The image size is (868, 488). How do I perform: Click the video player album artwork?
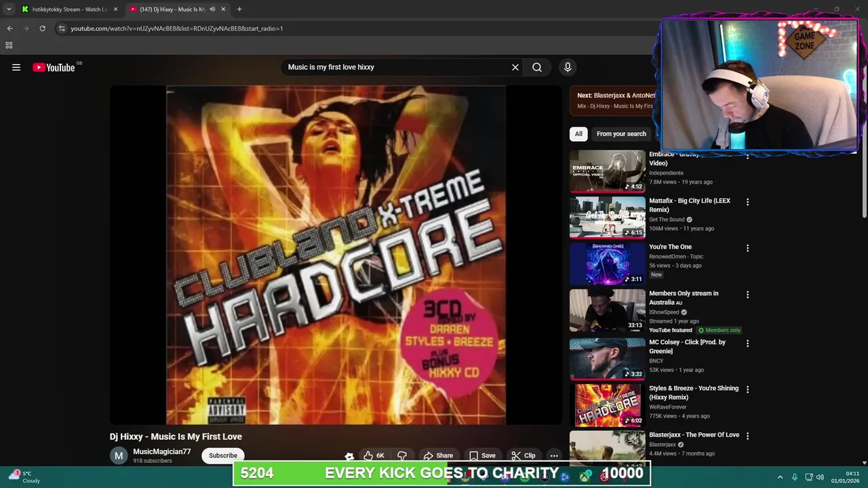336,255
